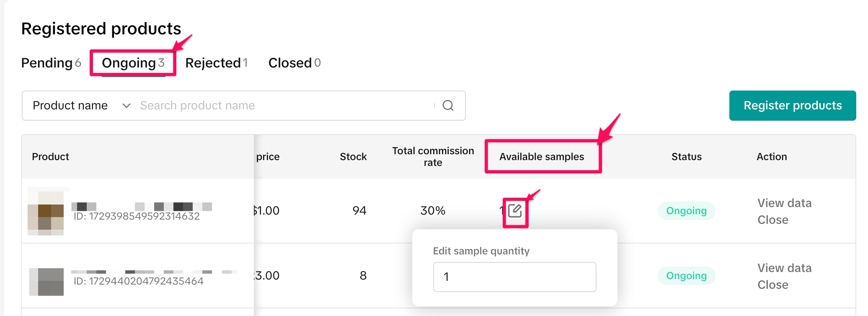Click second product thumbnail image
This screenshot has width=868, height=316.
pyautogui.click(x=46, y=282)
